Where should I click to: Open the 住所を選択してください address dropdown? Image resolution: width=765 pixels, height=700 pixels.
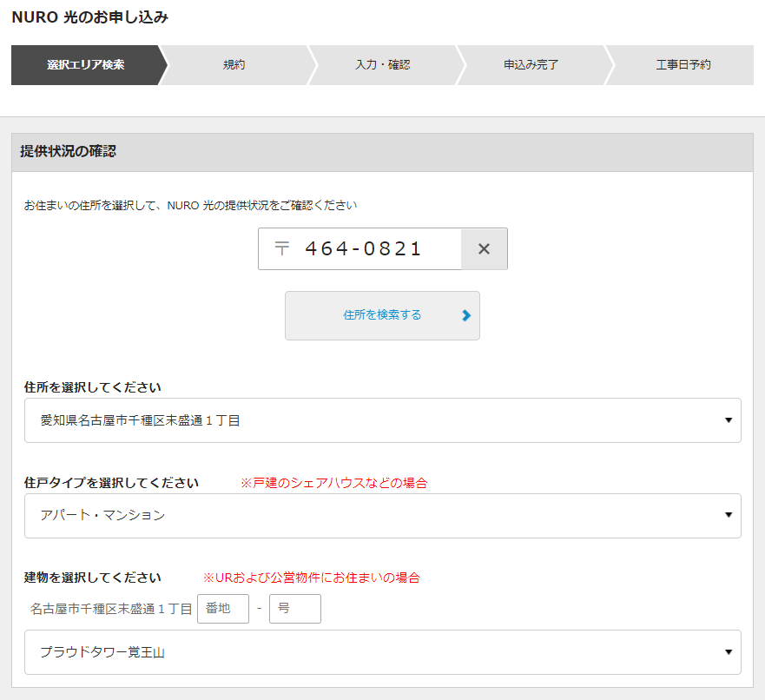(382, 420)
